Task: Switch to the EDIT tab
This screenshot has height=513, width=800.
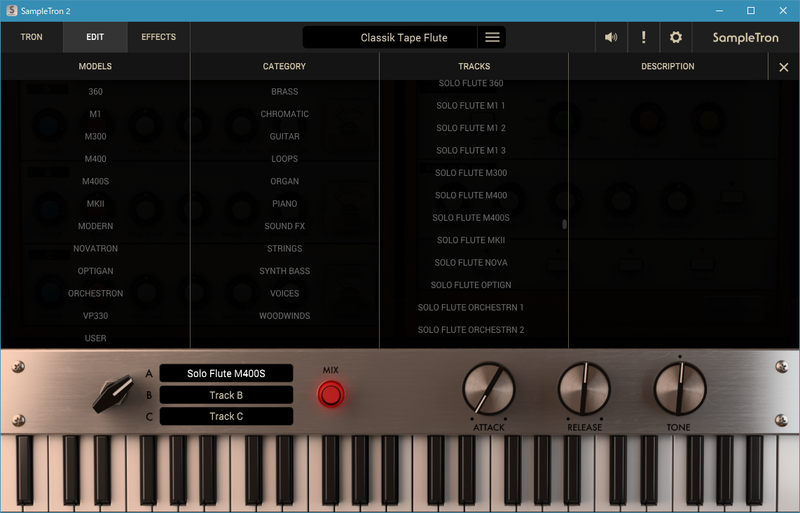Action: click(x=95, y=37)
